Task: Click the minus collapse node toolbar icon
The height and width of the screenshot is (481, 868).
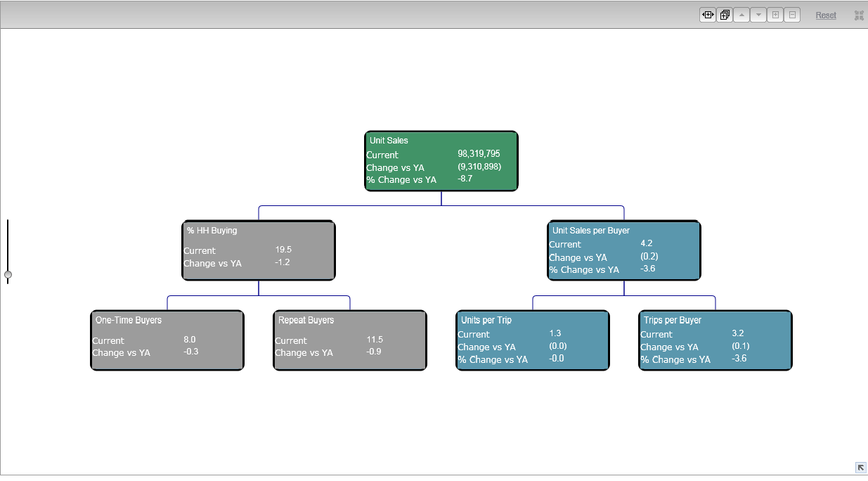Action: pos(792,15)
